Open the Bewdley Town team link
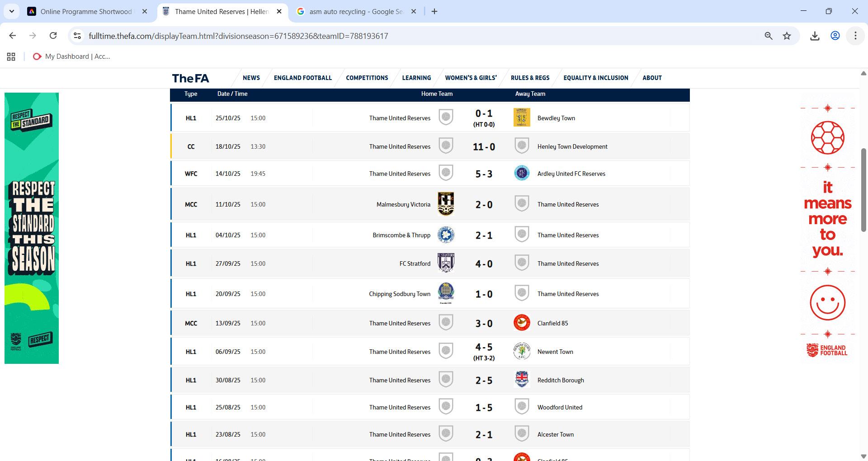The image size is (868, 461). point(556,118)
